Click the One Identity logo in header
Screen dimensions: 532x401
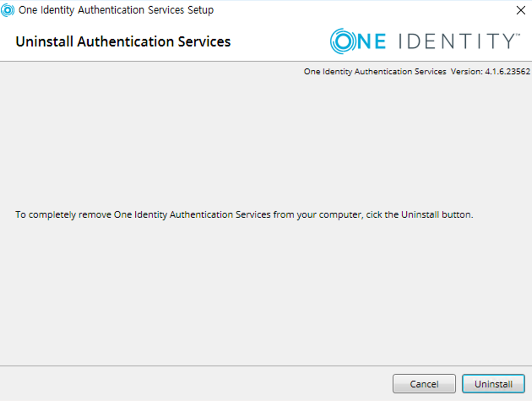click(x=425, y=41)
